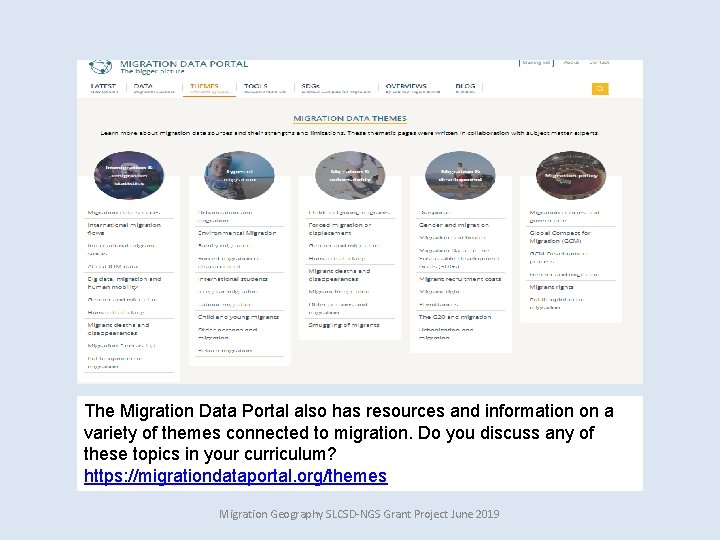Open Migrant deaths and disappearances in vulnerability column

coord(339,275)
